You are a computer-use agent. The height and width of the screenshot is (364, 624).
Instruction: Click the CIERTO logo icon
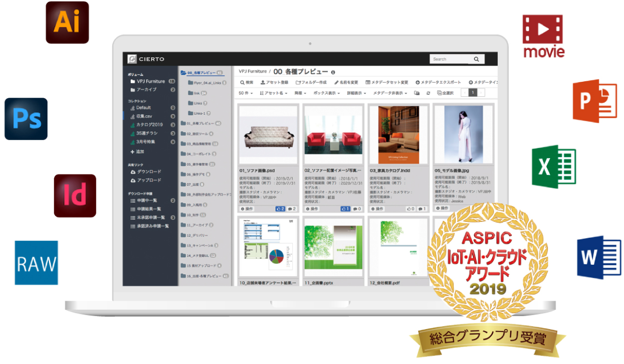click(x=132, y=59)
